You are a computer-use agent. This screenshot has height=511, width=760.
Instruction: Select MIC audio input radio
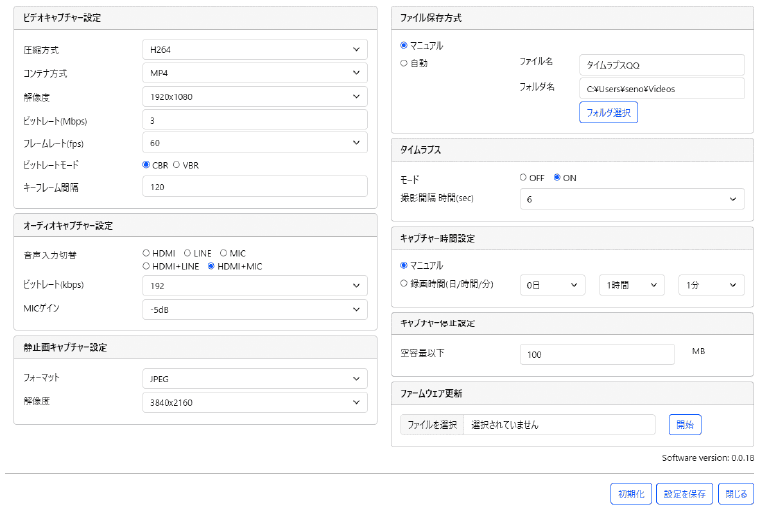click(223, 253)
